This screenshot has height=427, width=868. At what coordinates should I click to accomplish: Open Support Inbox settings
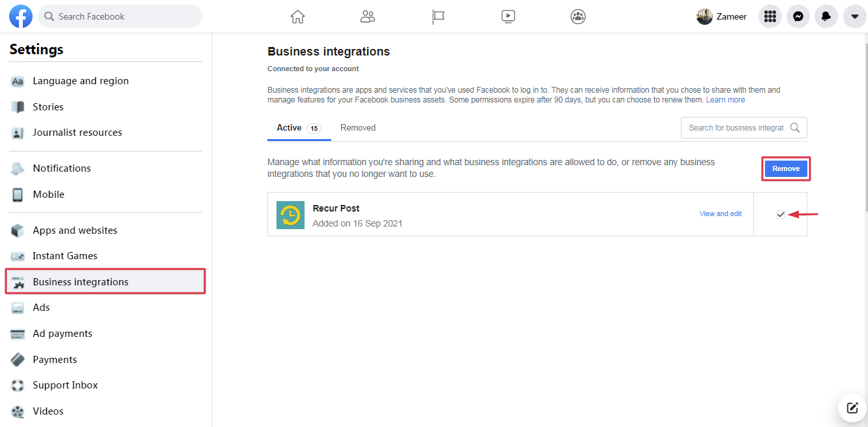click(106, 385)
